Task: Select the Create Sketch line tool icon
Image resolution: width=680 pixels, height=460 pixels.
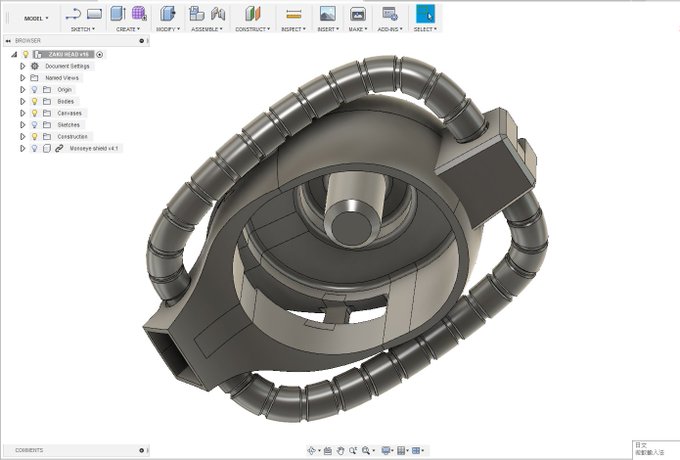Action: click(x=73, y=14)
